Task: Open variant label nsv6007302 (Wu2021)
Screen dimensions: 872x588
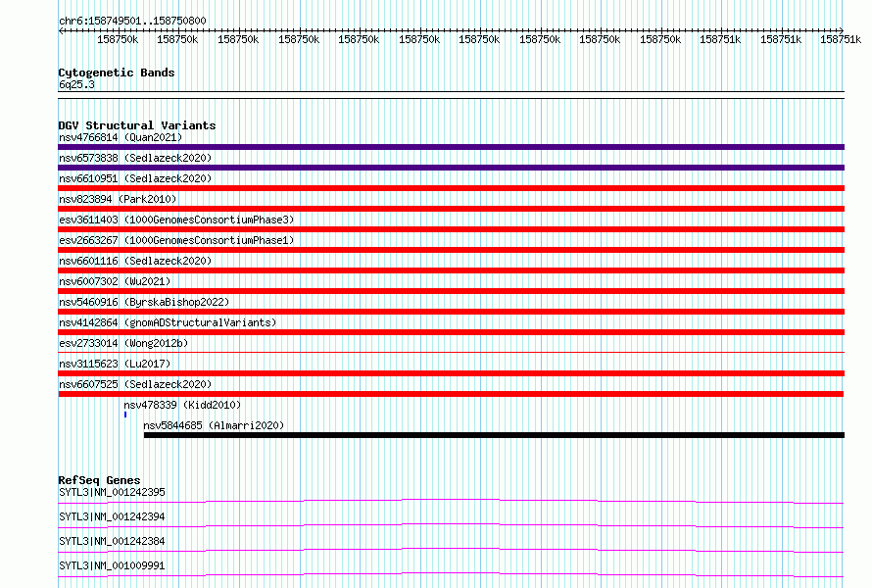Action: pyautogui.click(x=115, y=281)
